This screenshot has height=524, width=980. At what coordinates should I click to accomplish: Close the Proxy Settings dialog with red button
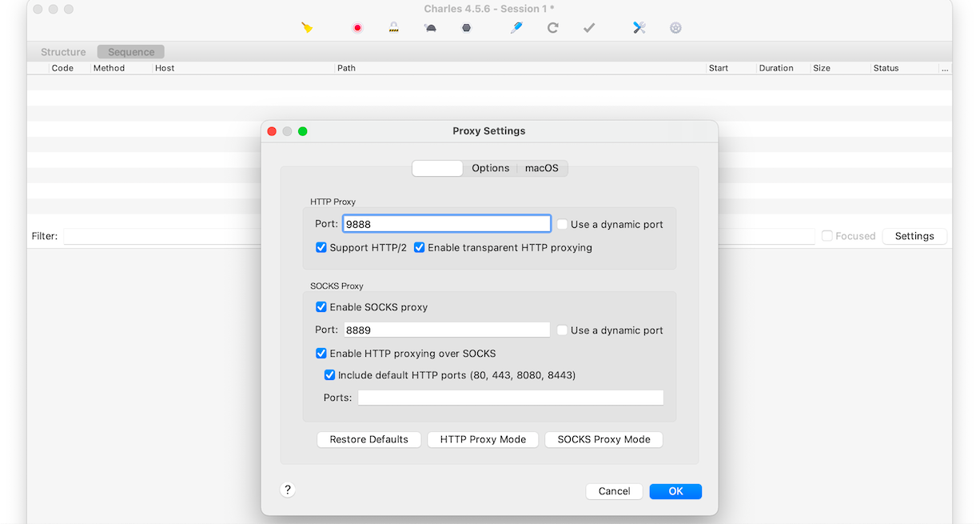coord(272,131)
